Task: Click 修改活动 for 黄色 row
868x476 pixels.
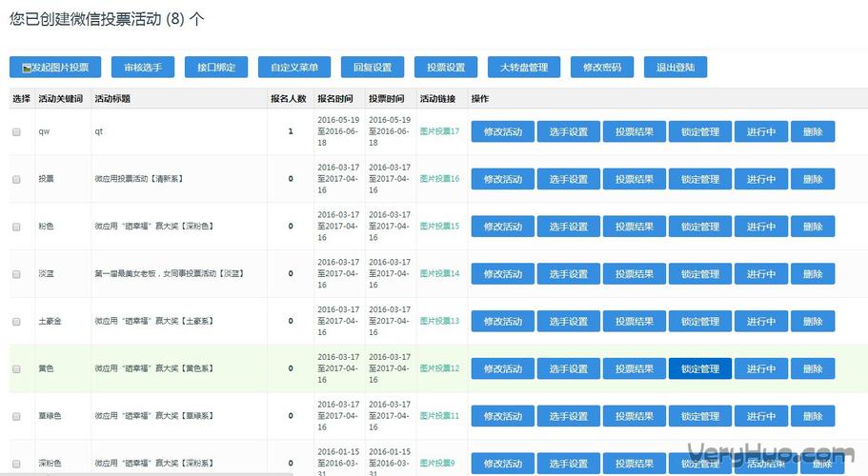Action: pos(503,368)
